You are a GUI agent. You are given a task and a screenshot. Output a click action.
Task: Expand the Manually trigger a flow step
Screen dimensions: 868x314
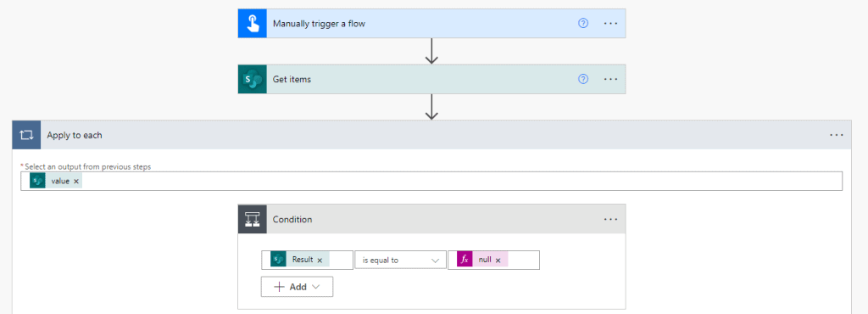pyautogui.click(x=431, y=23)
